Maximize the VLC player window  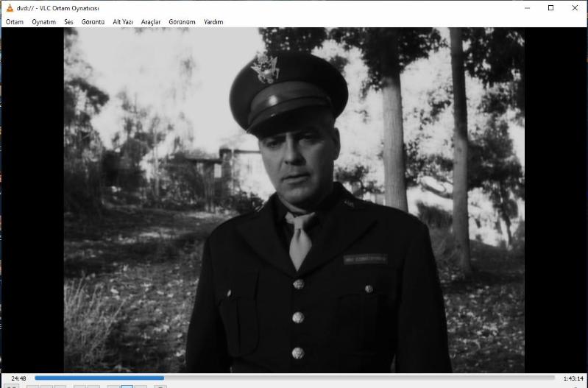(550, 7)
